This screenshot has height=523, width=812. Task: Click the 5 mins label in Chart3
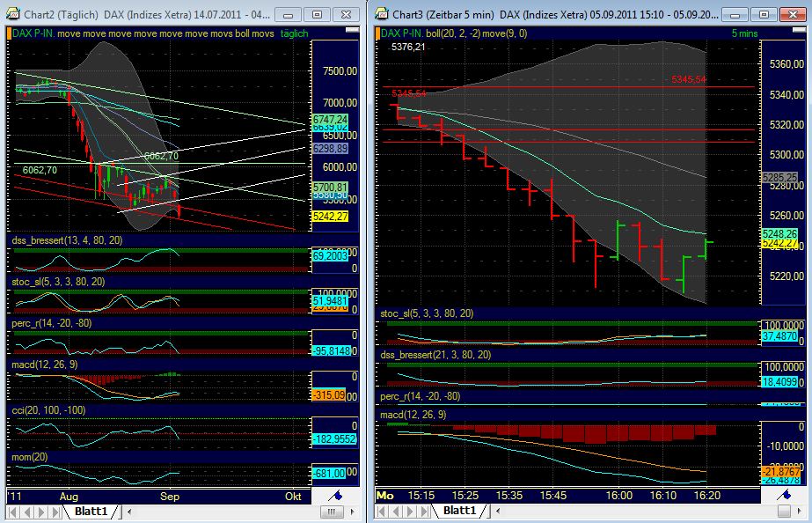pos(744,33)
